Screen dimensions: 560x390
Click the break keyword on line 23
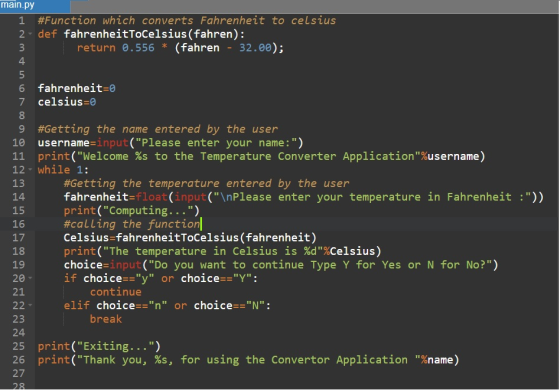106,319
